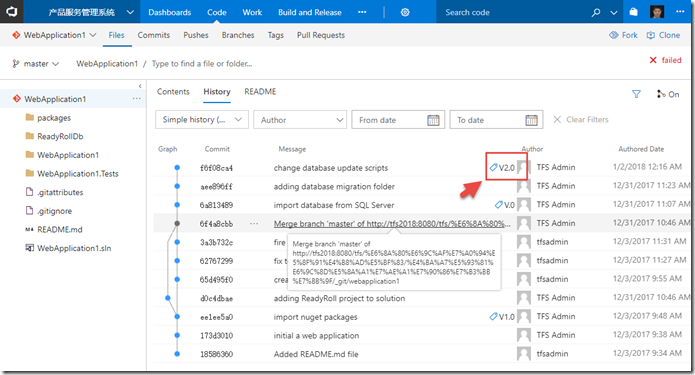Expand the search options chevron

[x=614, y=13]
